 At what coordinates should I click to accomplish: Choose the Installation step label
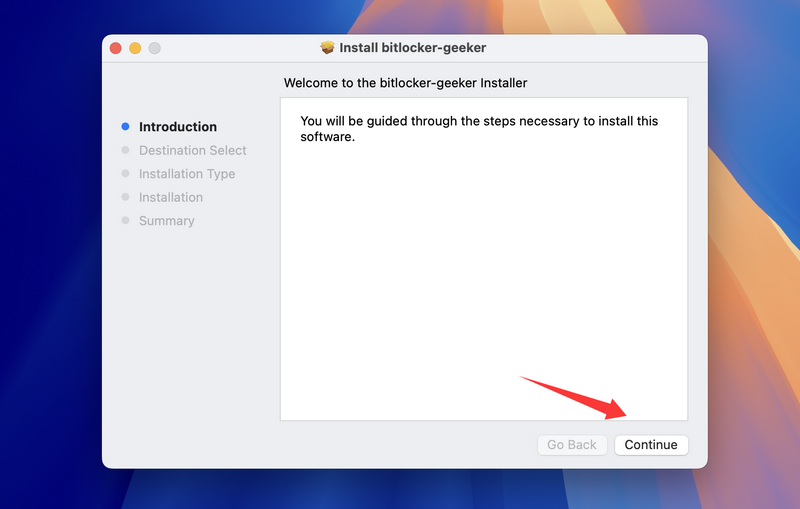(x=171, y=197)
